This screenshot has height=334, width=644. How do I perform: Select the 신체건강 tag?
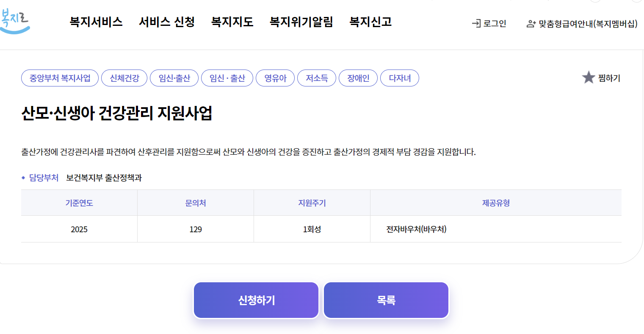point(124,78)
